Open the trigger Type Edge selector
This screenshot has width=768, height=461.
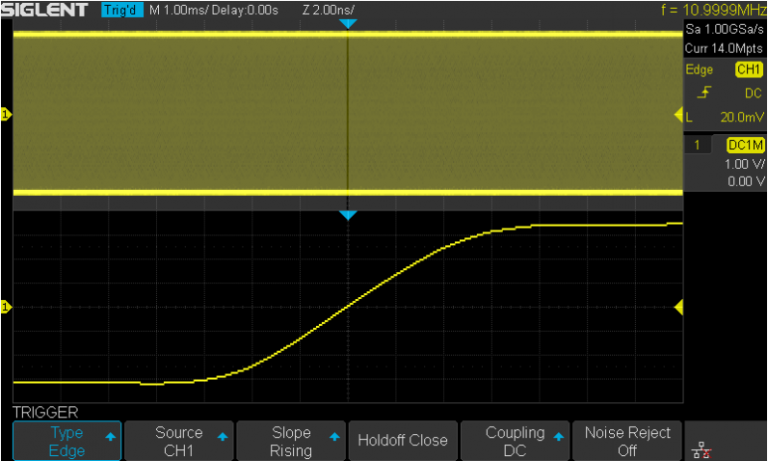[66, 441]
